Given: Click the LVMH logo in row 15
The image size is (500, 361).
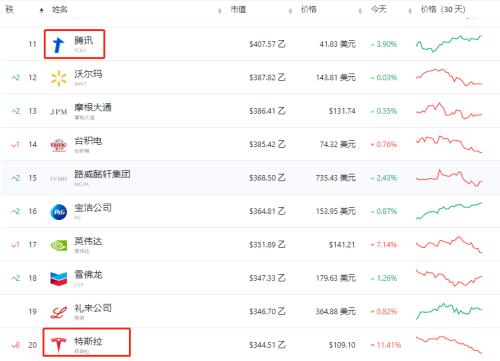Looking at the screenshot, I should pyautogui.click(x=59, y=179).
